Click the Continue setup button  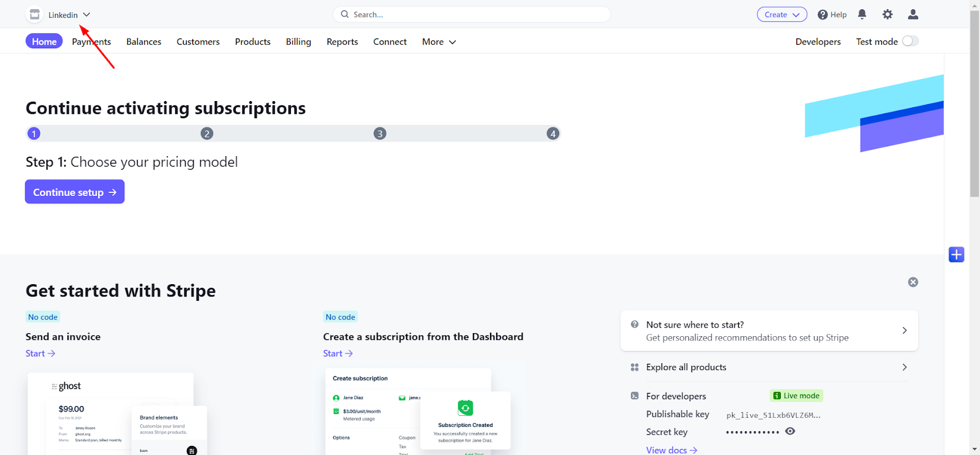pyautogui.click(x=75, y=192)
